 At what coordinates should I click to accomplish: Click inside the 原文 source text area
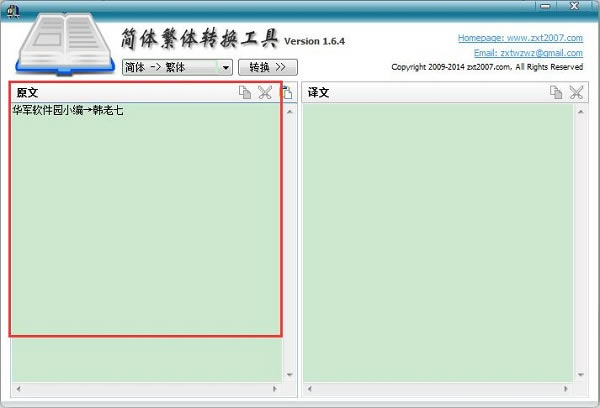(x=145, y=220)
